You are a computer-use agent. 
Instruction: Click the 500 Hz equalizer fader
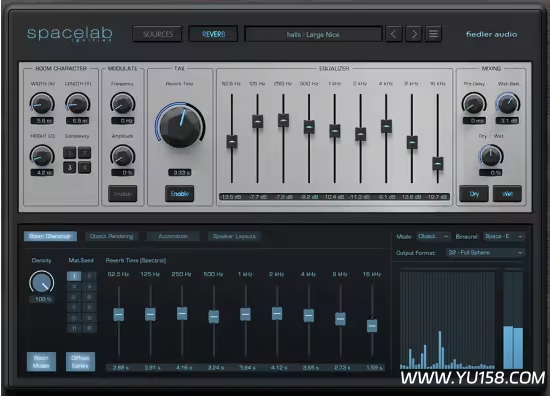[309, 127]
